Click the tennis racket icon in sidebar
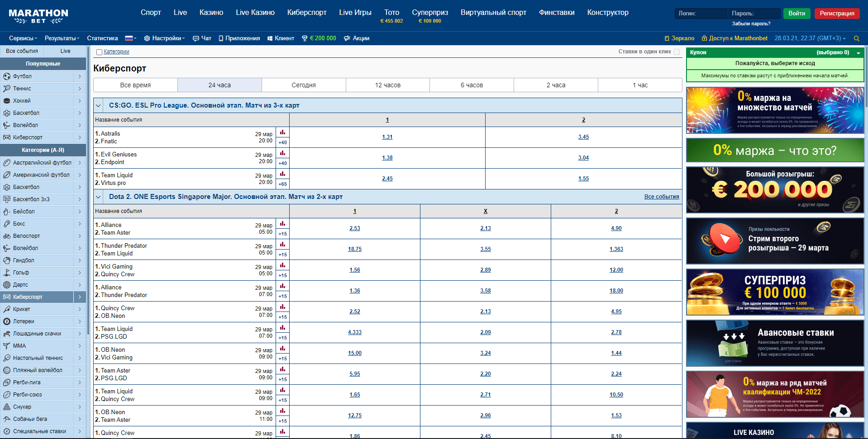Viewport: 868px width, 439px height. click(x=7, y=89)
